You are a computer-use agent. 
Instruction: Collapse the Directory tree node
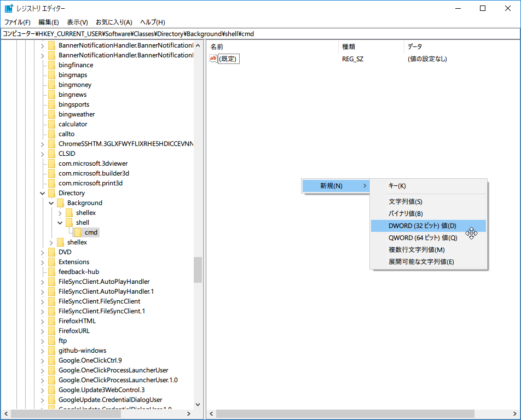tap(43, 193)
